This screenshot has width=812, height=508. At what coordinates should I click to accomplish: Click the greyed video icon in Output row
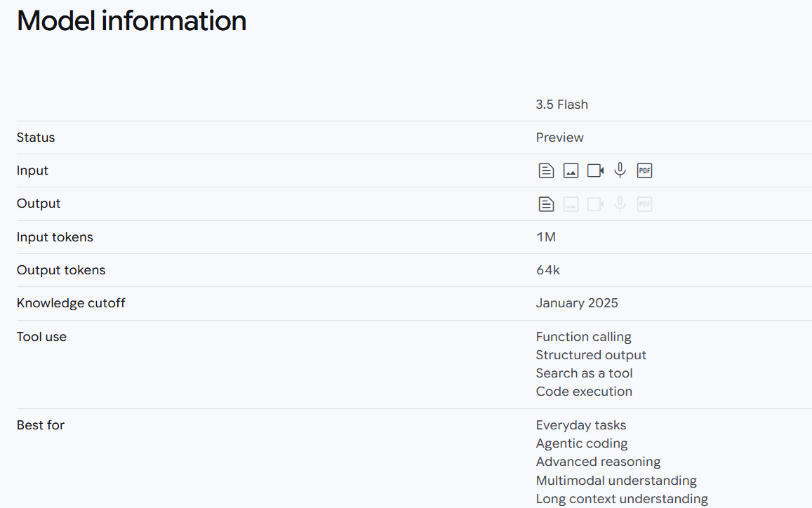(x=596, y=204)
